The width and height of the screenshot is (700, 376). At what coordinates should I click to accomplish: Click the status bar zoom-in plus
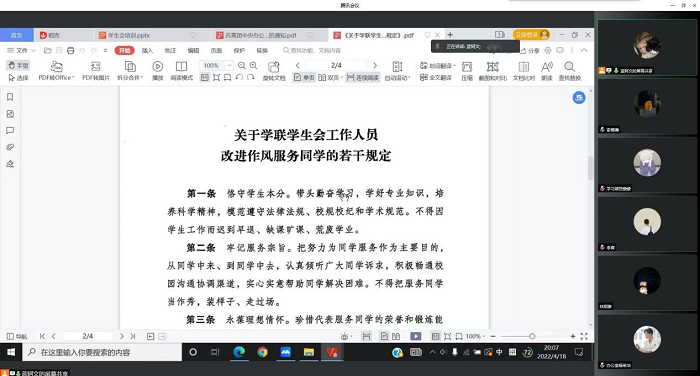point(573,336)
